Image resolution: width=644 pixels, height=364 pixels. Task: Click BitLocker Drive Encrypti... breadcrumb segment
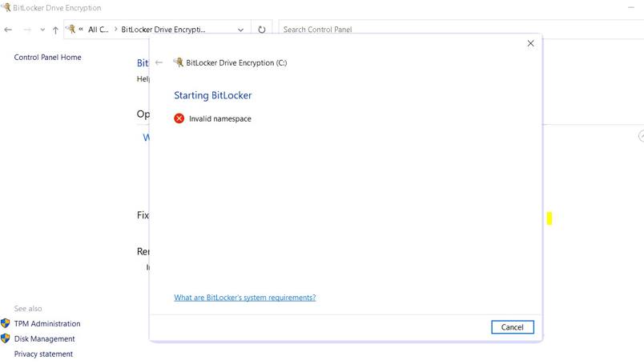tap(163, 30)
